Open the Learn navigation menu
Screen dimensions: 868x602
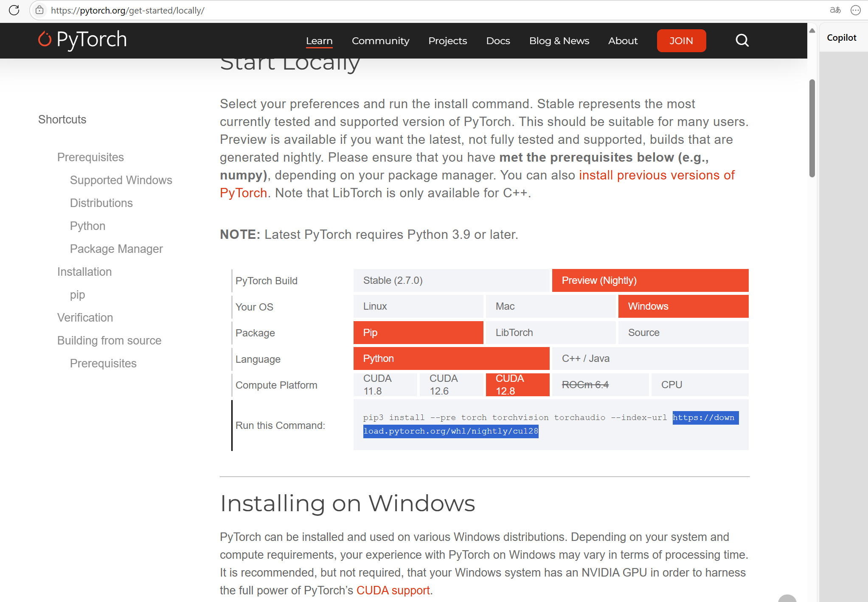(319, 41)
